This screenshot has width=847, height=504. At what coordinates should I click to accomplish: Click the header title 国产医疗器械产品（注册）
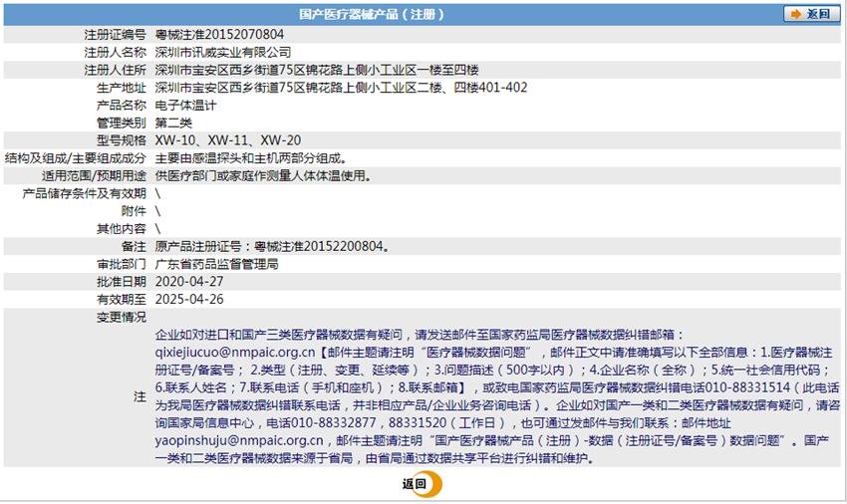pos(373,15)
